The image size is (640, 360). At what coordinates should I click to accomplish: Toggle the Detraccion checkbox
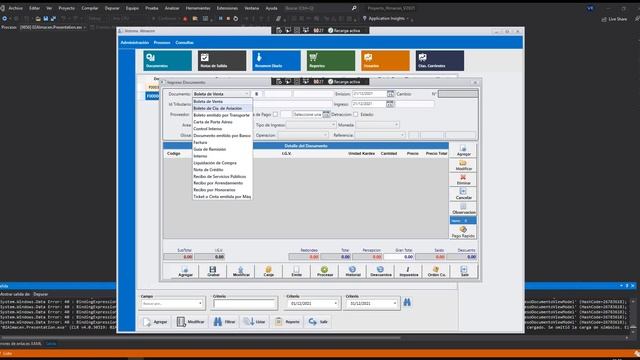click(356, 114)
